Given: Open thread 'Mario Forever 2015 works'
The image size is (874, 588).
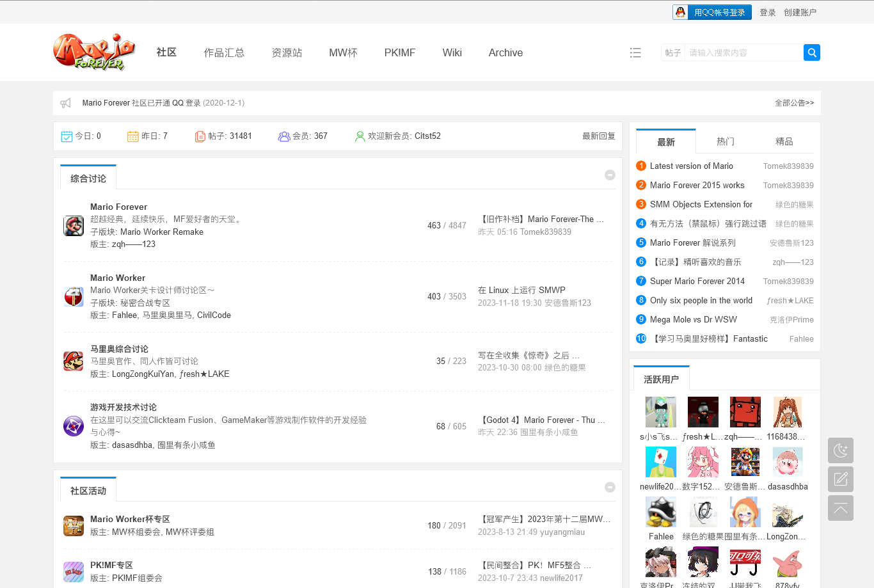Looking at the screenshot, I should (x=697, y=185).
